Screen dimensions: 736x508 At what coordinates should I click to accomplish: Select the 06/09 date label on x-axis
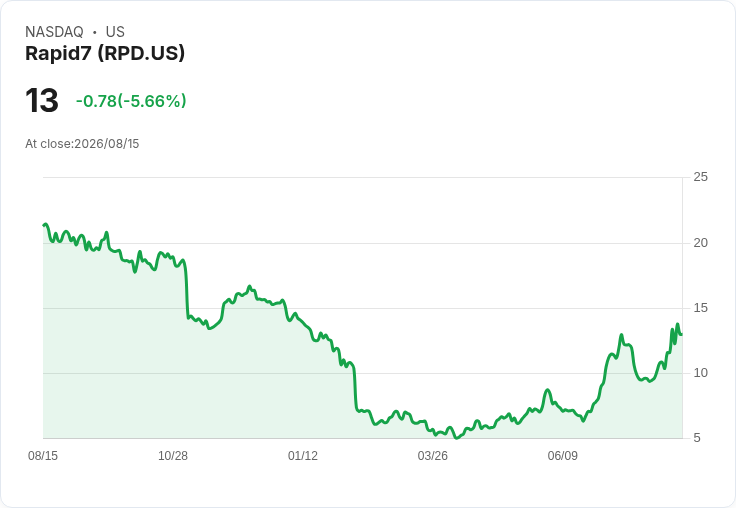point(562,455)
